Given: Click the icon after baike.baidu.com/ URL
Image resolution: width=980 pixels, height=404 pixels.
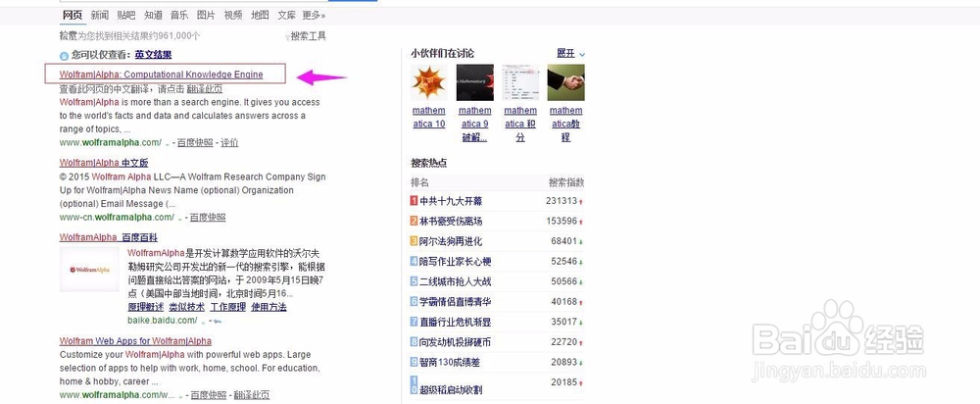Looking at the screenshot, I should point(217,322).
